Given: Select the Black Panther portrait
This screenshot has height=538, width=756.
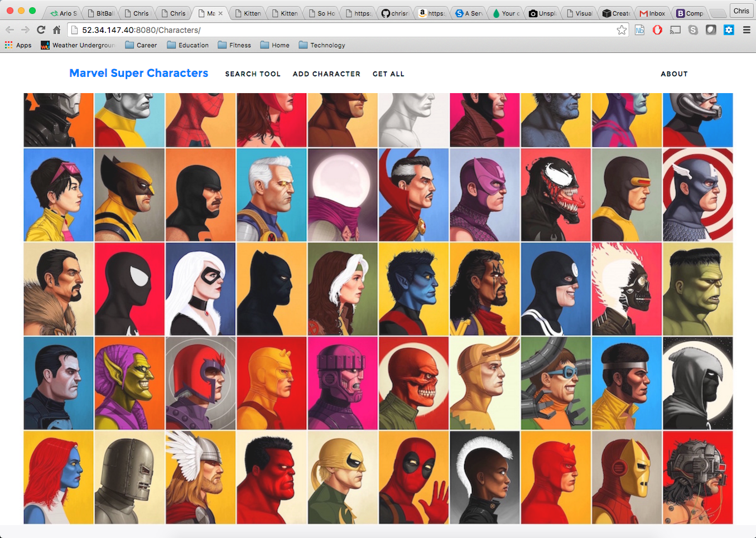Looking at the screenshot, I should coord(272,289).
